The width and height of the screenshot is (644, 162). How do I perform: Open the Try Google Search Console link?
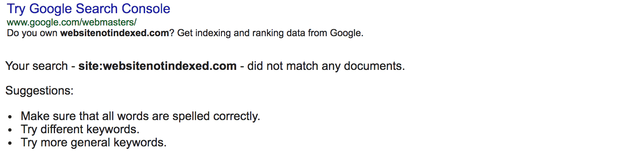tap(88, 9)
